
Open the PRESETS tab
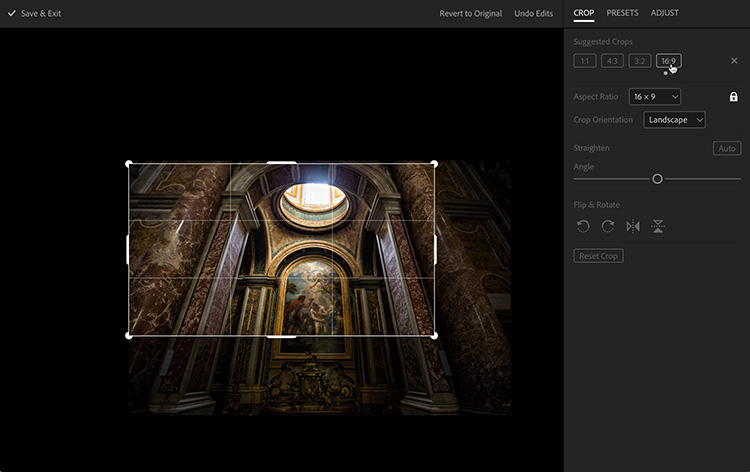tap(622, 13)
